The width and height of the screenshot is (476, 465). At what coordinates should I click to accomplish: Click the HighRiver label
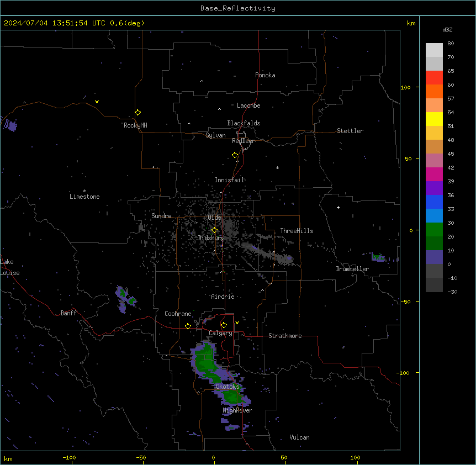(x=237, y=410)
